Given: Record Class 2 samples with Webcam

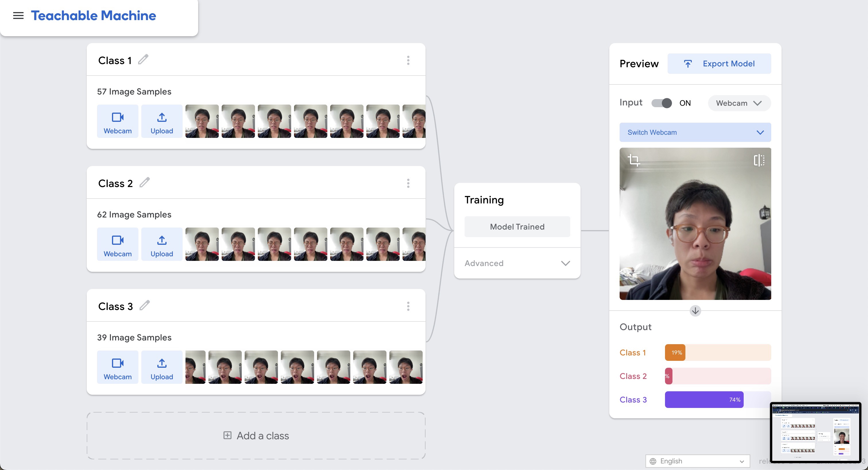Looking at the screenshot, I should [118, 244].
